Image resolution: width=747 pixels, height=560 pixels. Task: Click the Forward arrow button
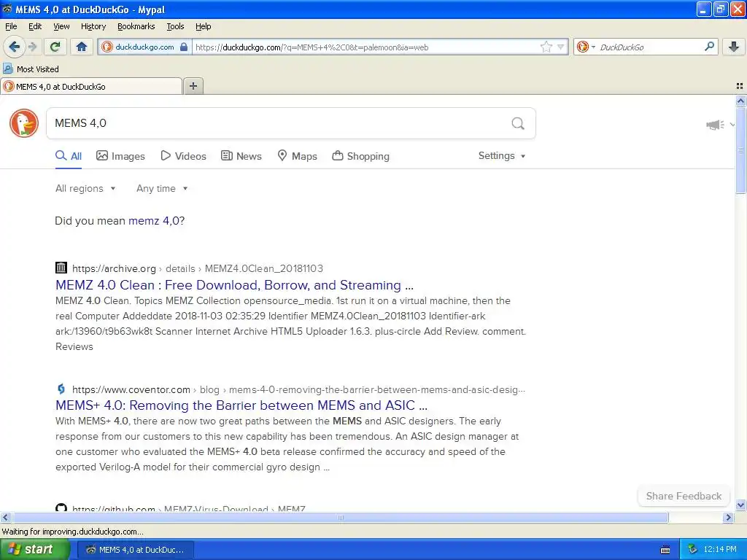pos(32,47)
